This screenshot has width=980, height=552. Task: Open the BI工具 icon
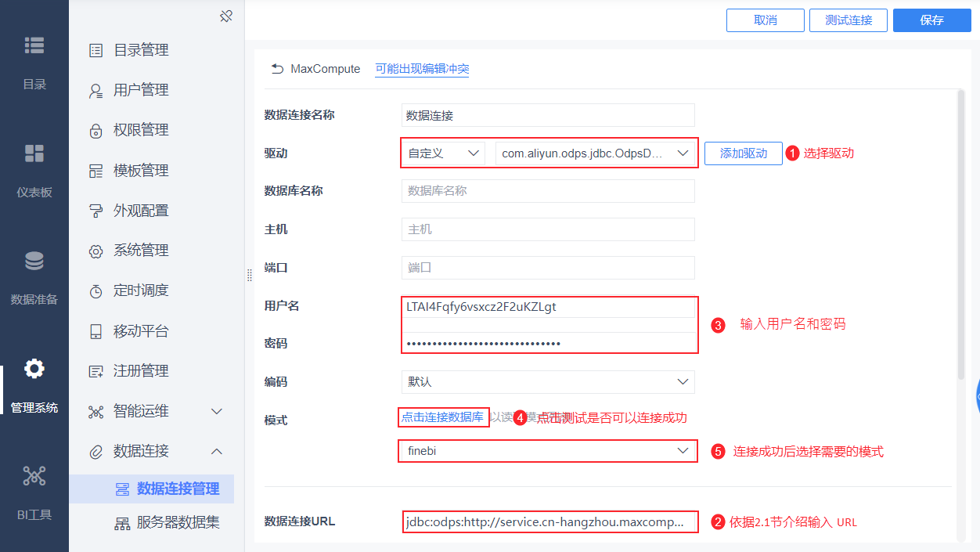34,475
